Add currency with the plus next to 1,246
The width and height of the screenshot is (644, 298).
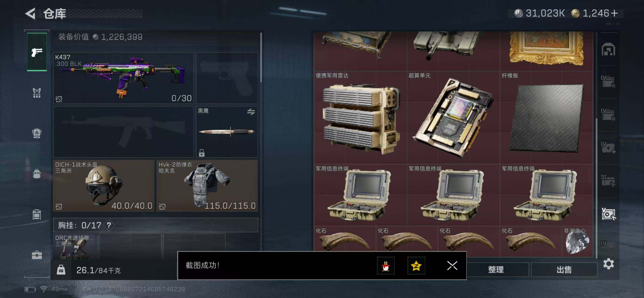coord(614,13)
